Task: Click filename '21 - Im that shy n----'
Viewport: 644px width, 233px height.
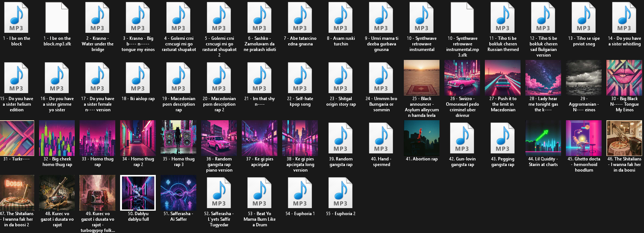Action: pos(260,101)
